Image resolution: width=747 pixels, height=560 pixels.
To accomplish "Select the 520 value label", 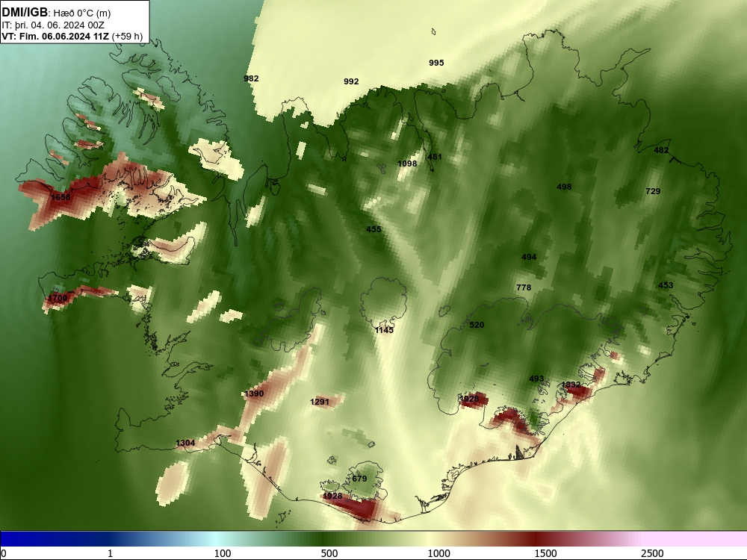I will (x=477, y=326).
